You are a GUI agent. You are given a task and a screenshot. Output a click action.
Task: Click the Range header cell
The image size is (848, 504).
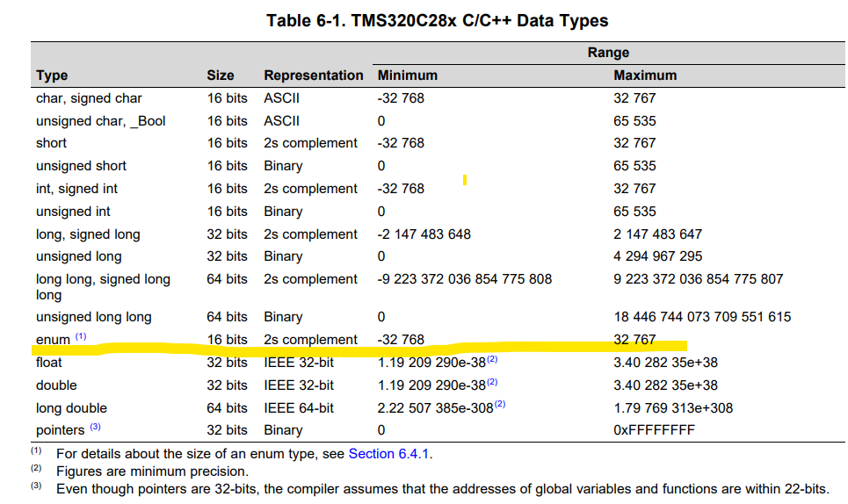pyautogui.click(x=608, y=53)
